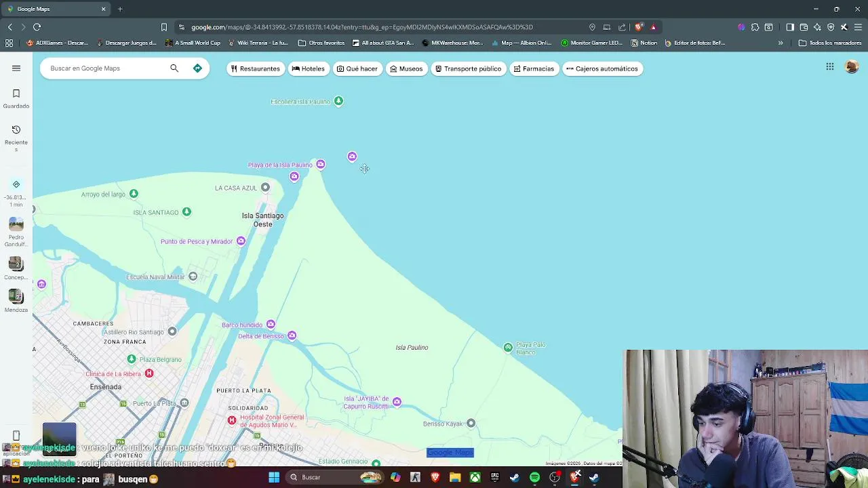Click the Windows taskbar Buscar box
Screen dimensions: 868x488
[x=332, y=477]
